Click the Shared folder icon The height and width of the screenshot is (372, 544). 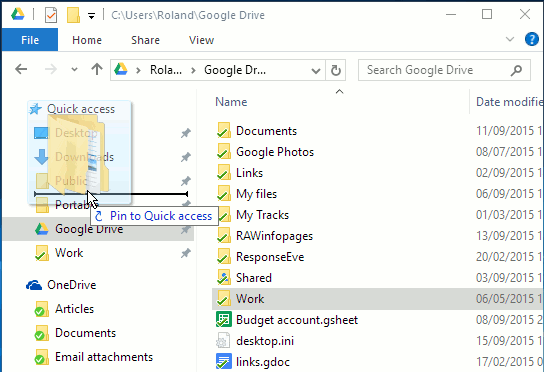[x=223, y=277]
